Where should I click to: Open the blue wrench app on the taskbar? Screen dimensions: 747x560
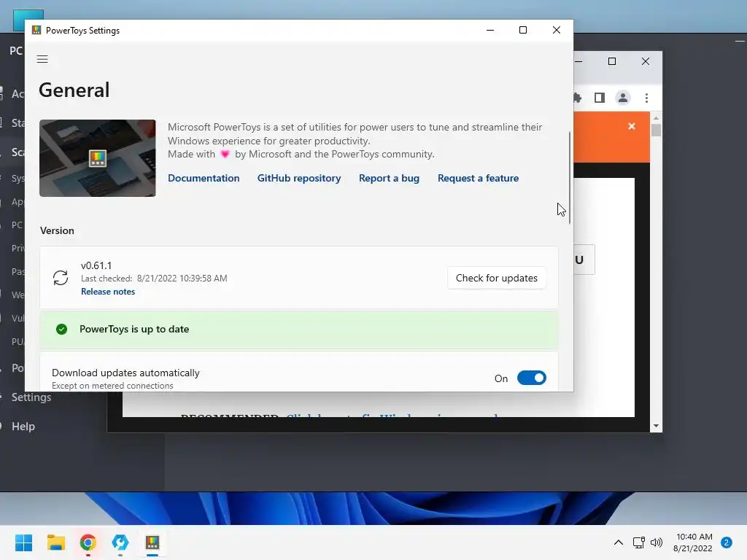pyautogui.click(x=120, y=542)
